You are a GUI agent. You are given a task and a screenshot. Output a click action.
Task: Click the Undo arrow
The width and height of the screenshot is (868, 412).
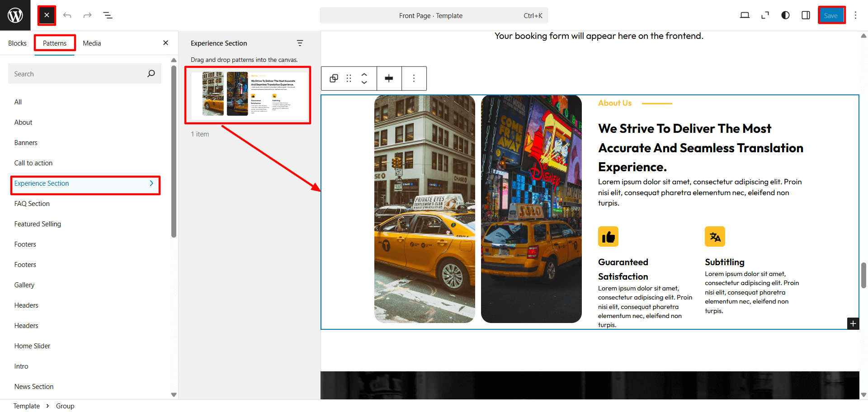point(67,15)
